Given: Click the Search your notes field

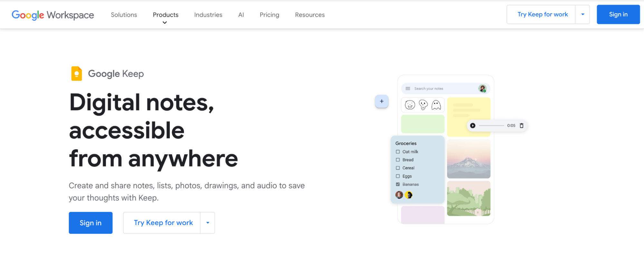Looking at the screenshot, I should point(446,89).
